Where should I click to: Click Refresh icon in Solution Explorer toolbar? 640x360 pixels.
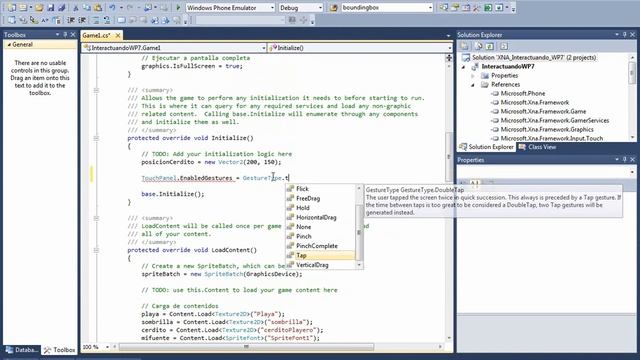[x=490, y=46]
